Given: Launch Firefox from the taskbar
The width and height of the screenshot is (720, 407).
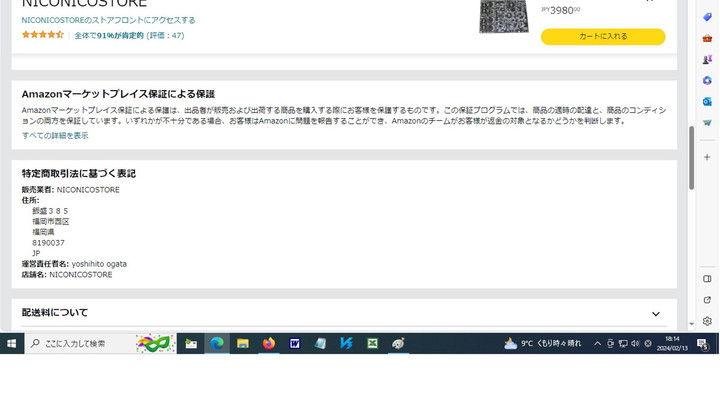Looking at the screenshot, I should click(269, 344).
